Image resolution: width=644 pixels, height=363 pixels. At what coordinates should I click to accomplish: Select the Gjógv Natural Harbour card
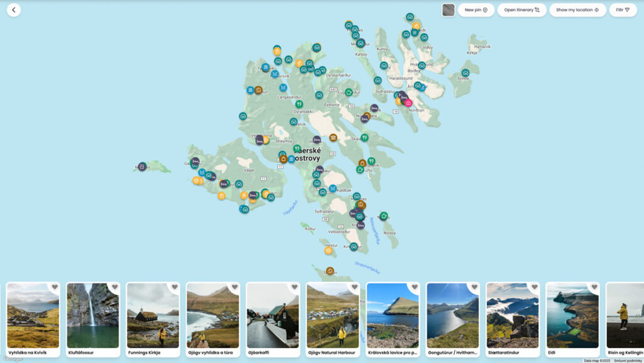tap(332, 318)
